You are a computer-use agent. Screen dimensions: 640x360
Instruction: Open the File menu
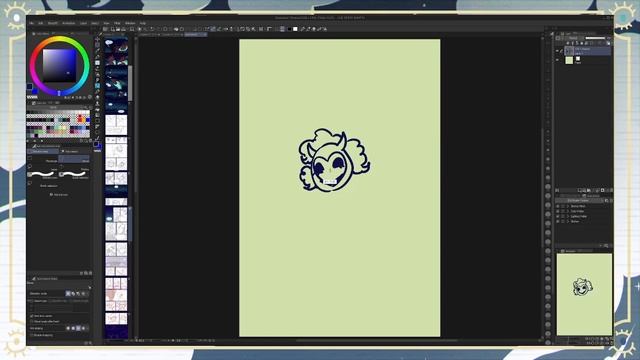coord(31,23)
